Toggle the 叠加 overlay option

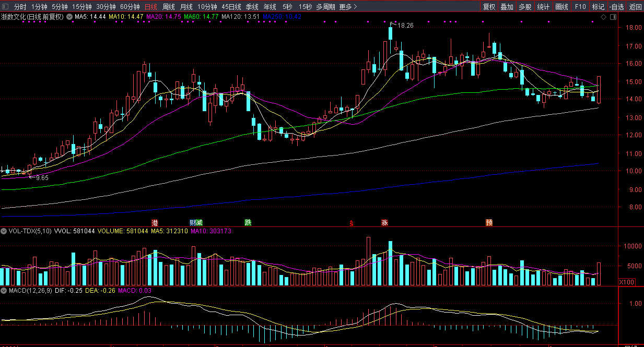507,7
